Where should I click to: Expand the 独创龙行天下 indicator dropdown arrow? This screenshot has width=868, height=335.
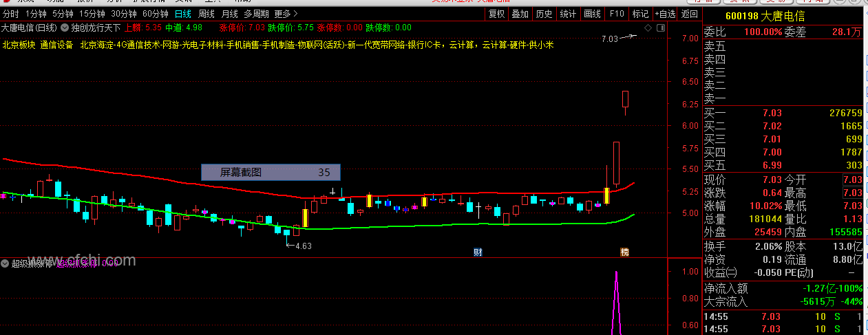(65, 28)
